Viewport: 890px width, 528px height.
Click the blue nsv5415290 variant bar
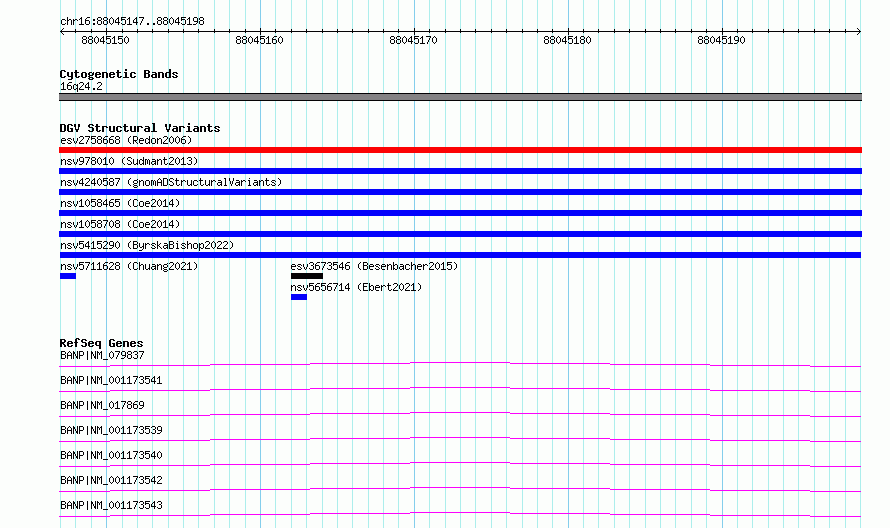click(460, 255)
